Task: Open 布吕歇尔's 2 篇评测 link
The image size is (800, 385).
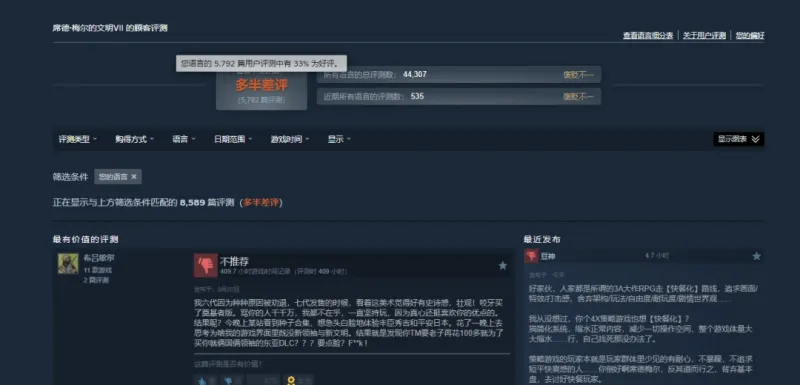Action: point(96,280)
